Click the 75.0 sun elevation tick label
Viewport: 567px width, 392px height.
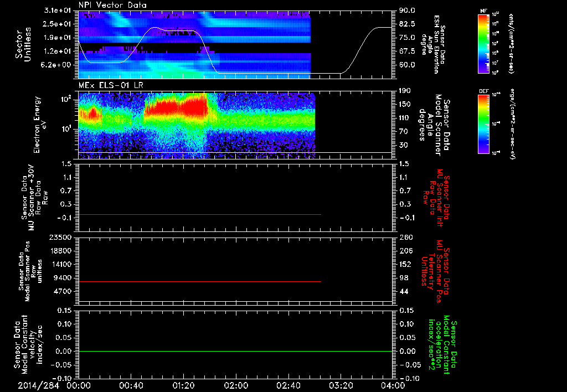[407, 38]
